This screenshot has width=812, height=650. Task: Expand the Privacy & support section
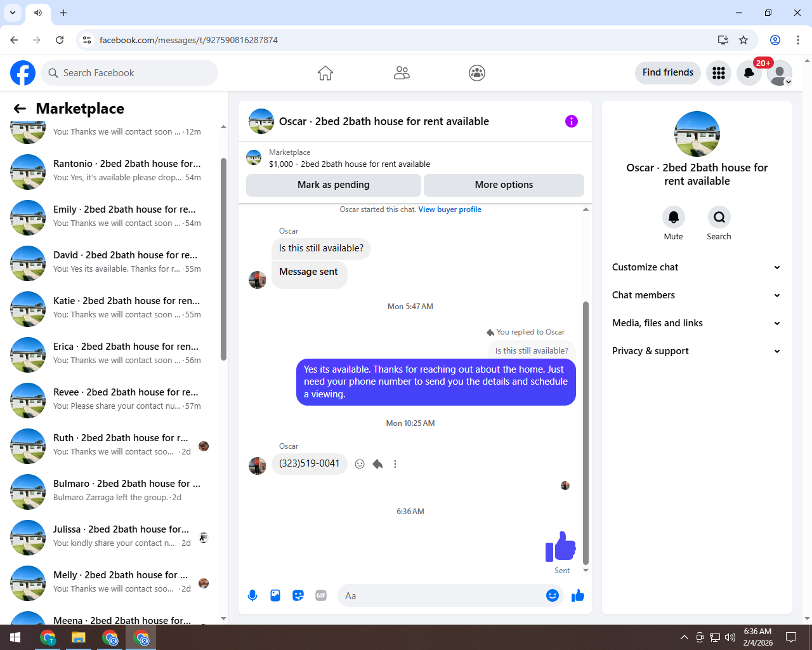pos(697,351)
